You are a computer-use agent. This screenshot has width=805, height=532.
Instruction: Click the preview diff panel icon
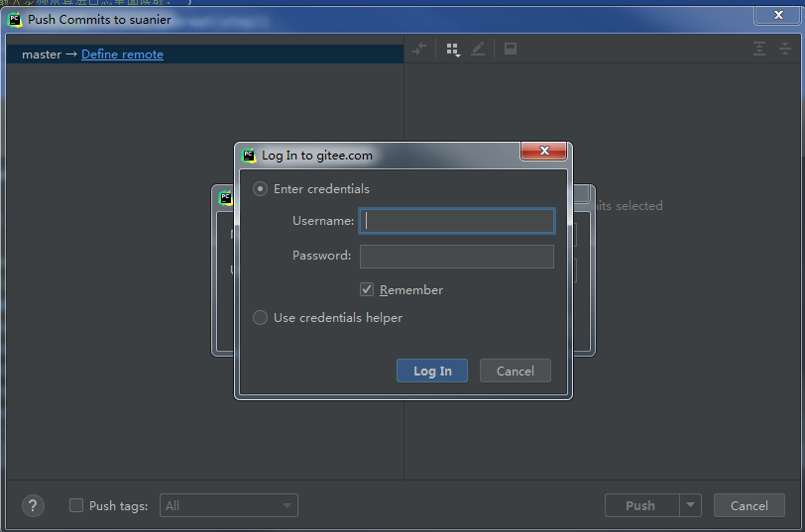511,49
